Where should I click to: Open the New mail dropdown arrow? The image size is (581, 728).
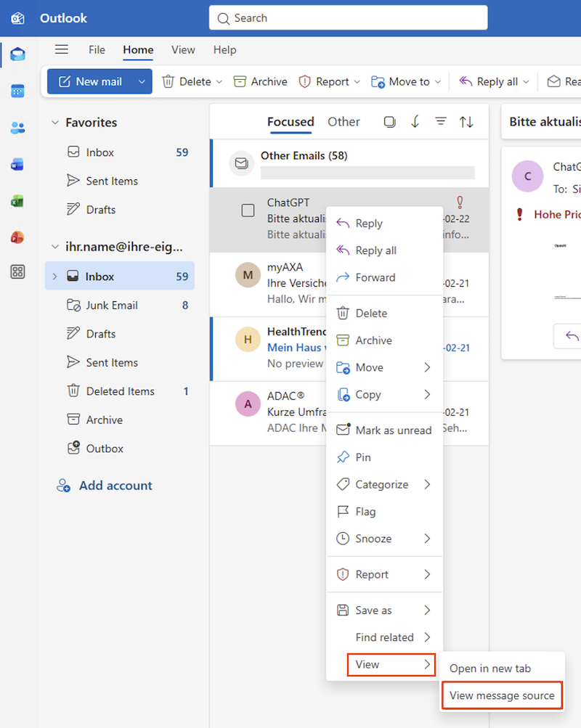pyautogui.click(x=142, y=82)
